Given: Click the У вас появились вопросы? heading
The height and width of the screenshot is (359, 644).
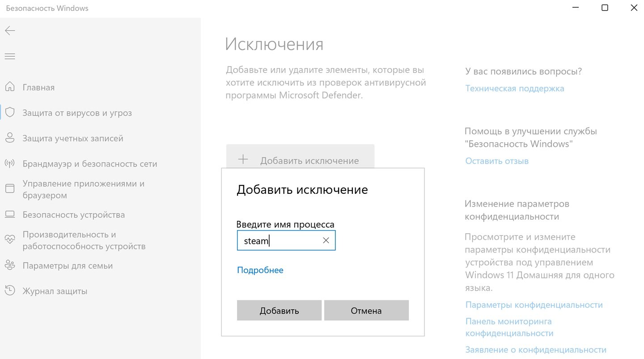Looking at the screenshot, I should point(524,71).
